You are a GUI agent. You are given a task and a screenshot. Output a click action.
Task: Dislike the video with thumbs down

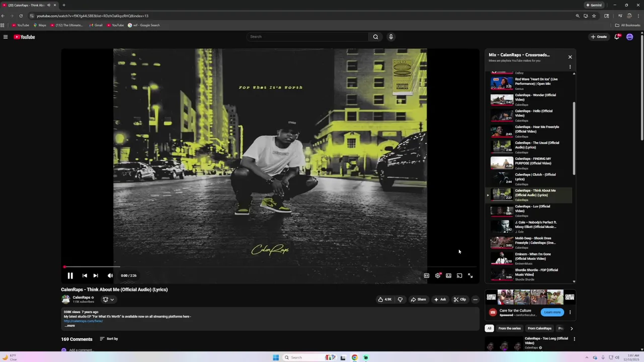(x=400, y=299)
